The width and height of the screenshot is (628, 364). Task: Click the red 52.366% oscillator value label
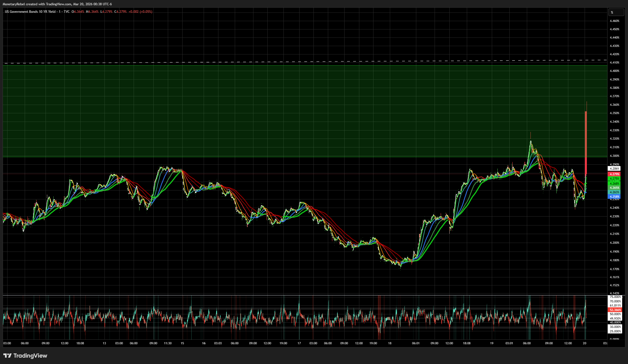[x=615, y=310]
